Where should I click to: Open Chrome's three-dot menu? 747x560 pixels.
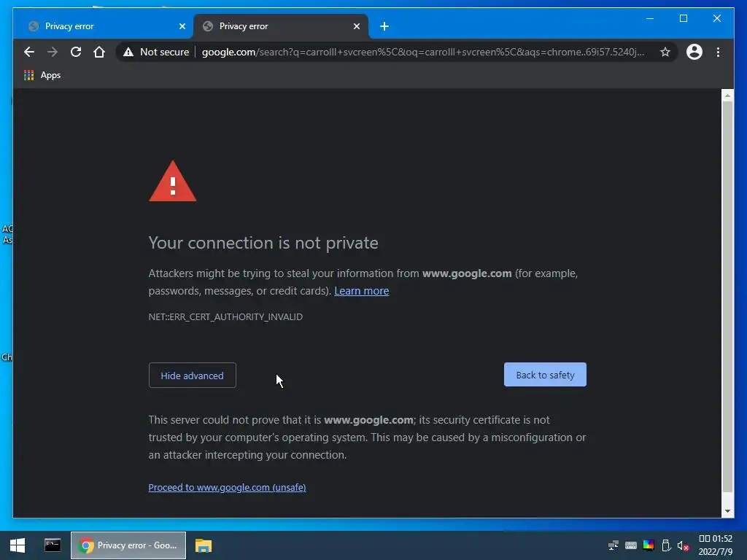pyautogui.click(x=718, y=52)
